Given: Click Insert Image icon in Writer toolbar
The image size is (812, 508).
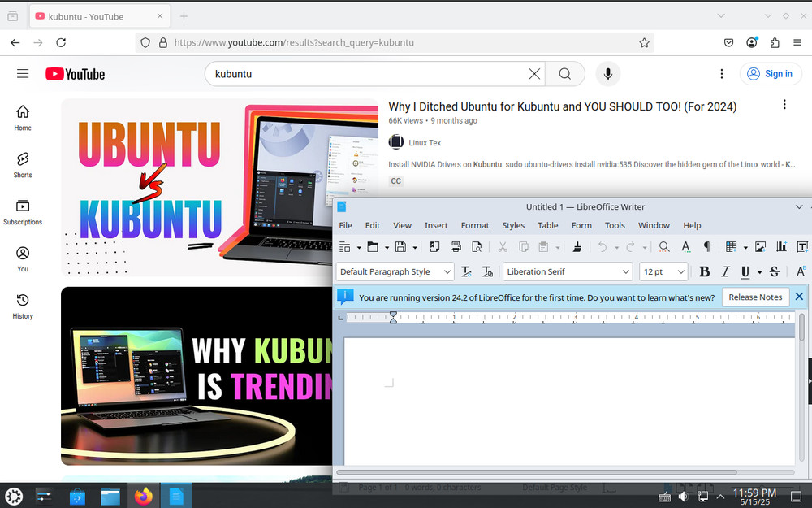Looking at the screenshot, I should pyautogui.click(x=760, y=247).
